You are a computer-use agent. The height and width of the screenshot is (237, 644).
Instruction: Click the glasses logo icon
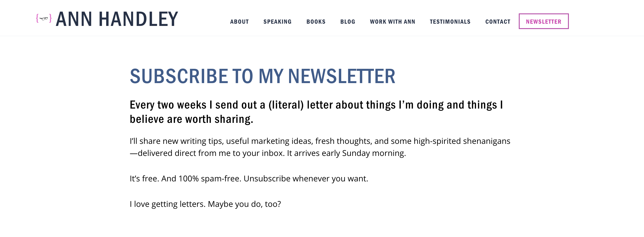44,19
